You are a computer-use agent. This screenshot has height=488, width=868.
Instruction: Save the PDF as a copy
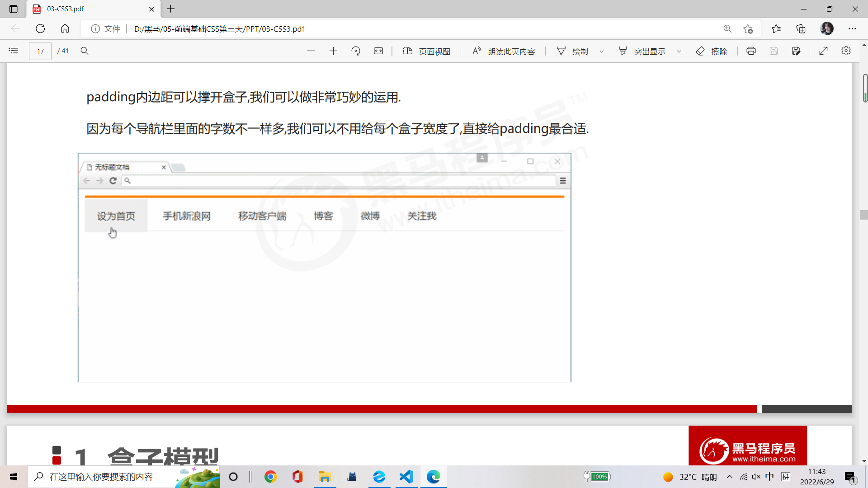pos(796,51)
